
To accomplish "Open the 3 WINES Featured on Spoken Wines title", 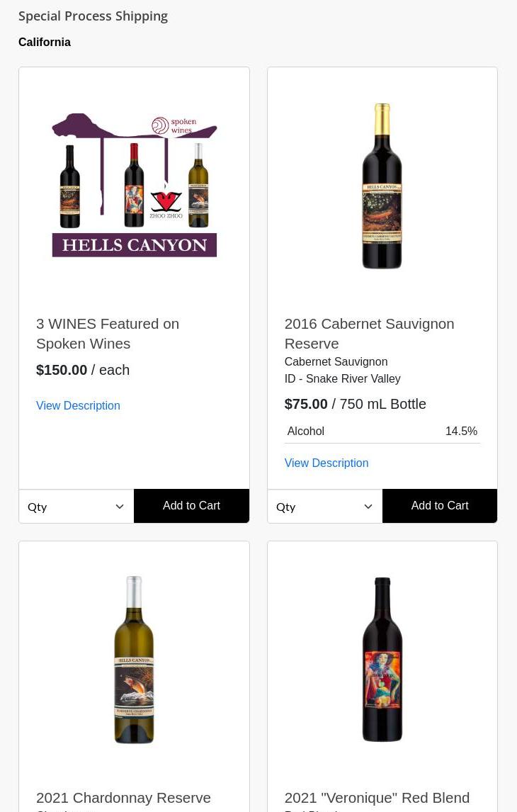I will click(108, 333).
